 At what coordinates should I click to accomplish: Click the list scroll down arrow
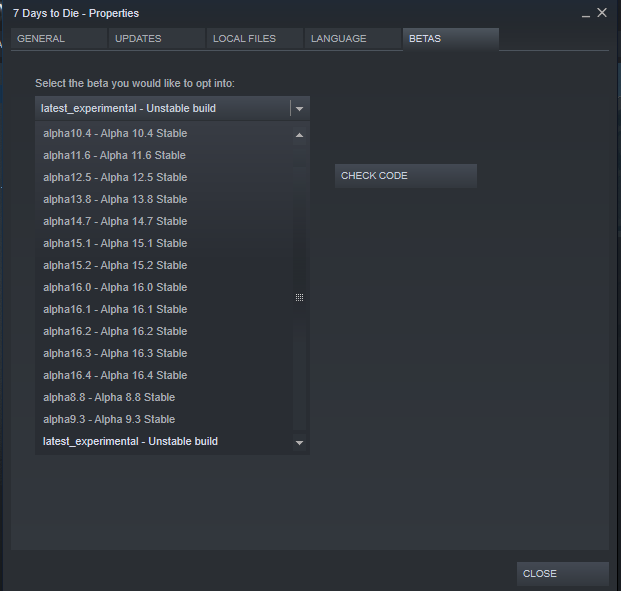[299, 443]
